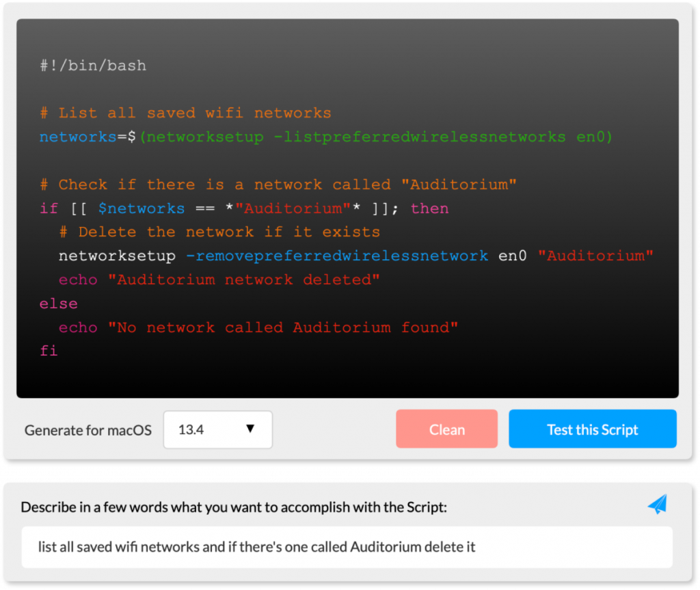Click the "List all saved wifi networks" comment
Image resolution: width=700 pixels, height=590 pixels.
[x=185, y=113]
